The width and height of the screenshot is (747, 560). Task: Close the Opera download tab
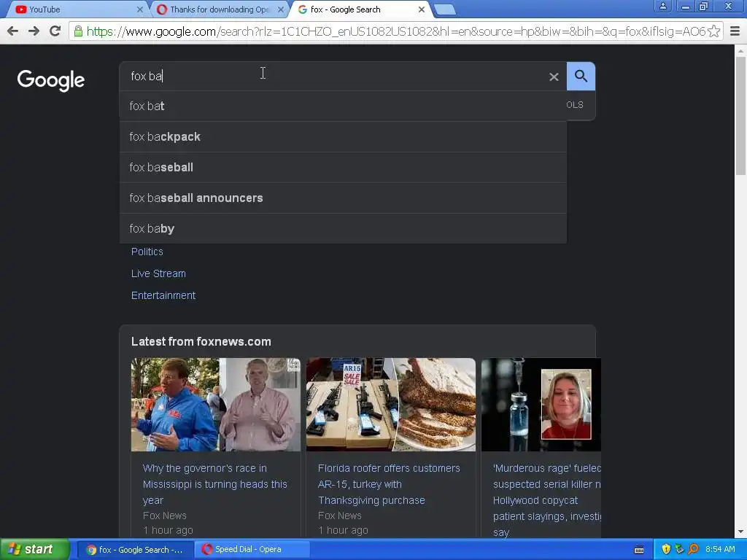tap(281, 9)
